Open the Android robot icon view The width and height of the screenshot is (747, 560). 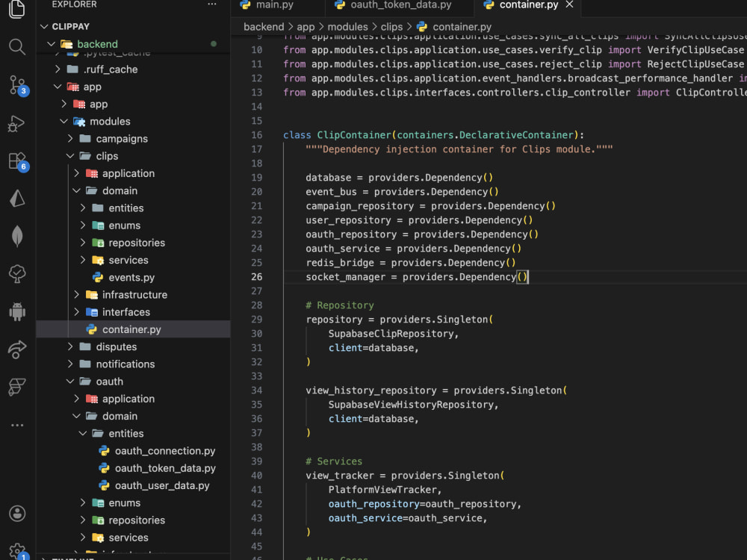click(17, 311)
